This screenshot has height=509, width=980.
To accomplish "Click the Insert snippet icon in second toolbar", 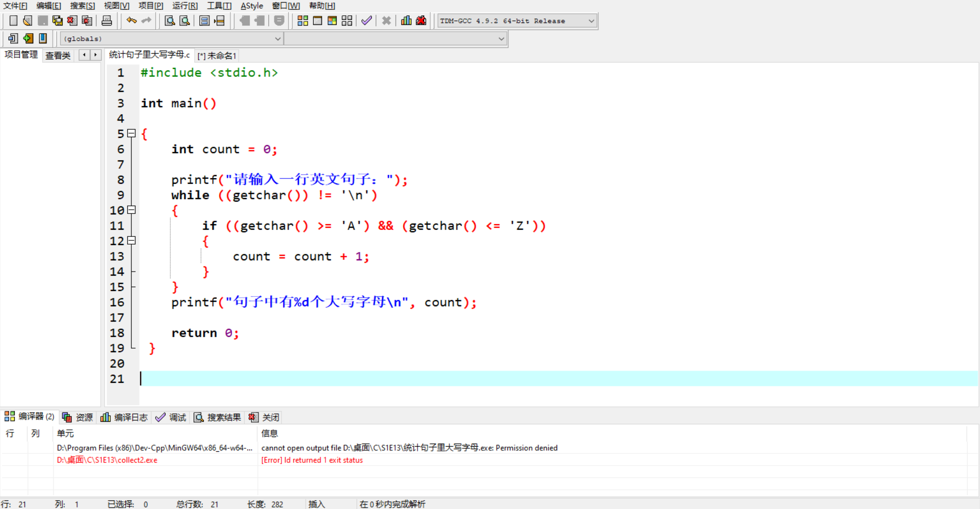I will pyautogui.click(x=13, y=38).
